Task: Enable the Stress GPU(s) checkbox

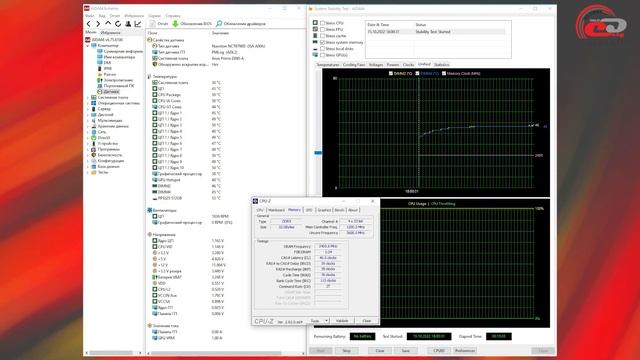Action: [x=322, y=55]
